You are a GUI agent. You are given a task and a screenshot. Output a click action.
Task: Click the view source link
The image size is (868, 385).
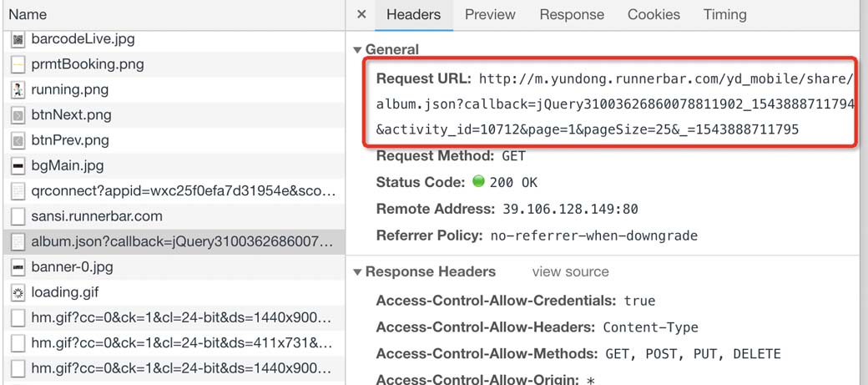tap(570, 272)
